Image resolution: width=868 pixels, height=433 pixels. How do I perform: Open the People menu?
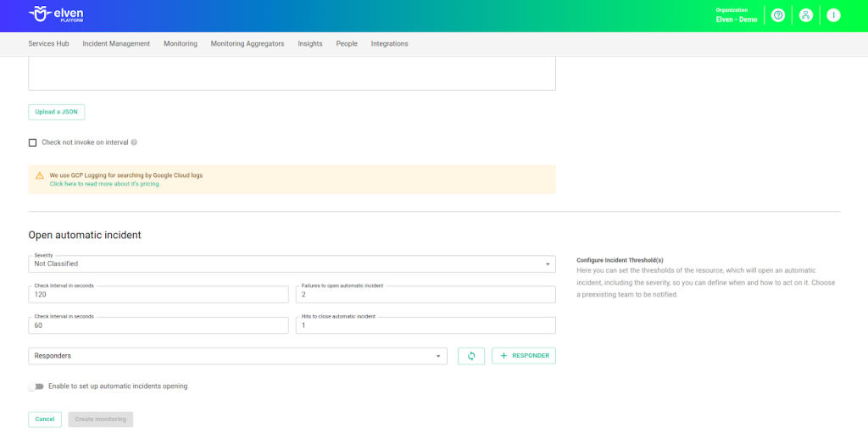[347, 44]
